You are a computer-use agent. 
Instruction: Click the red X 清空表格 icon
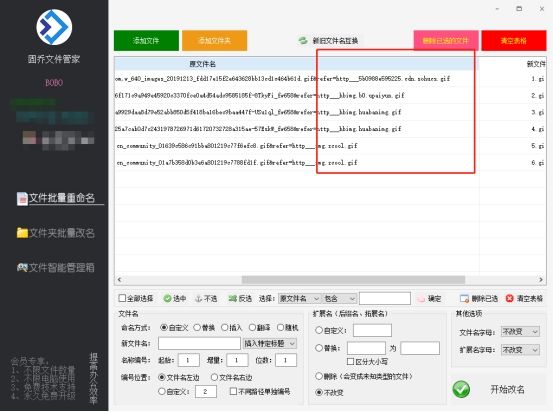coord(509,298)
